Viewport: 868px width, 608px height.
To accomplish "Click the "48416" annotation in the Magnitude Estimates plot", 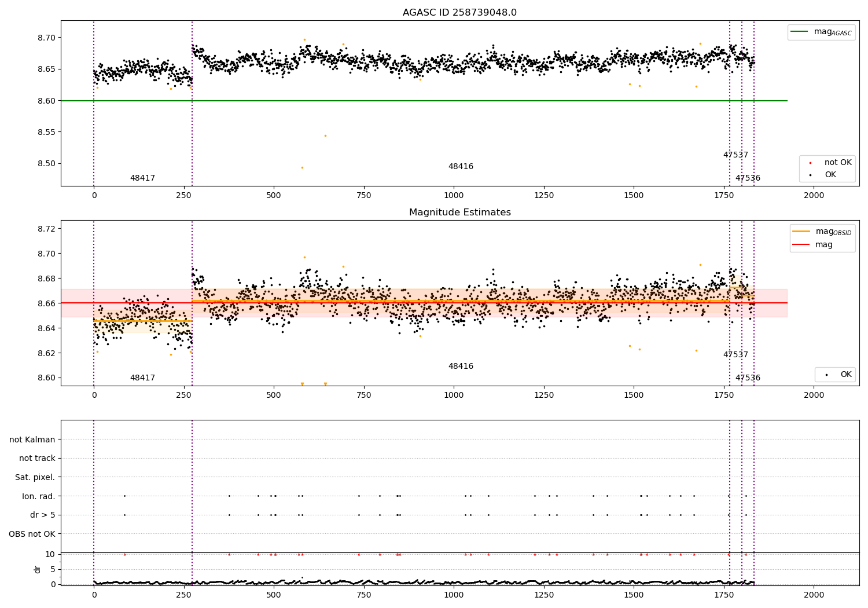I will (x=461, y=367).
